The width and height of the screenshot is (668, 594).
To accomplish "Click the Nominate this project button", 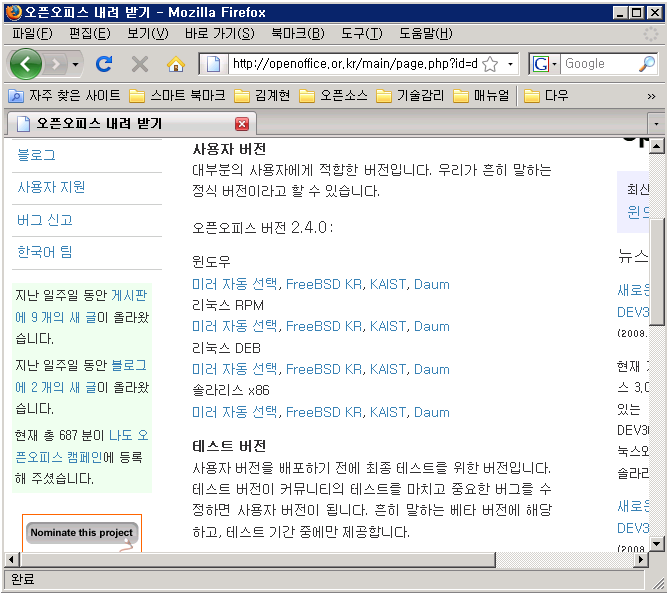I will [x=82, y=533].
